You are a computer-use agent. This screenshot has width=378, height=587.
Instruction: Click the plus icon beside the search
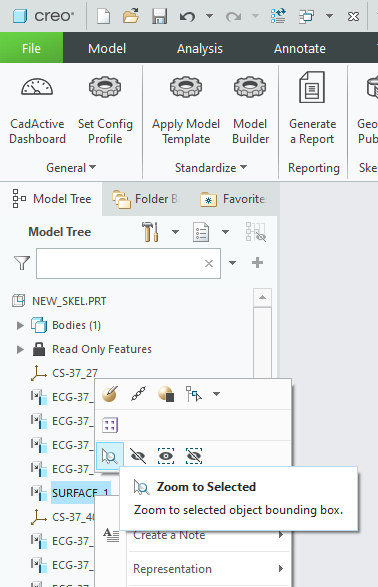257,262
